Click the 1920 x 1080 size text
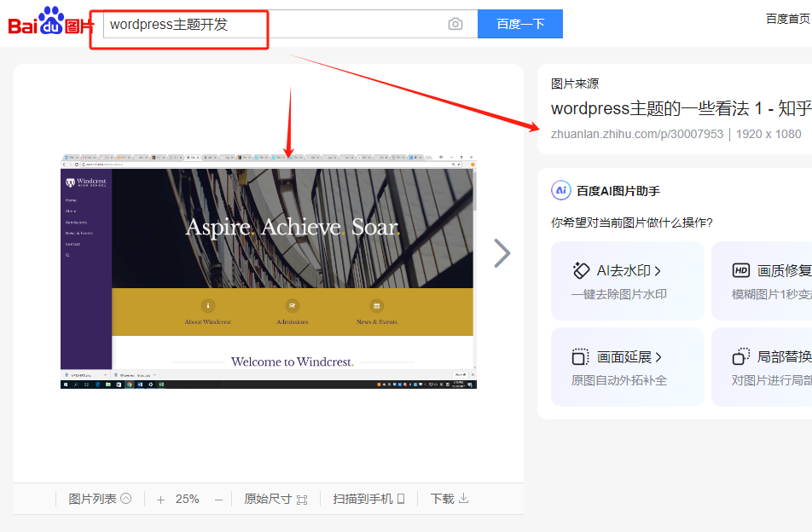The image size is (812, 532). tap(768, 134)
